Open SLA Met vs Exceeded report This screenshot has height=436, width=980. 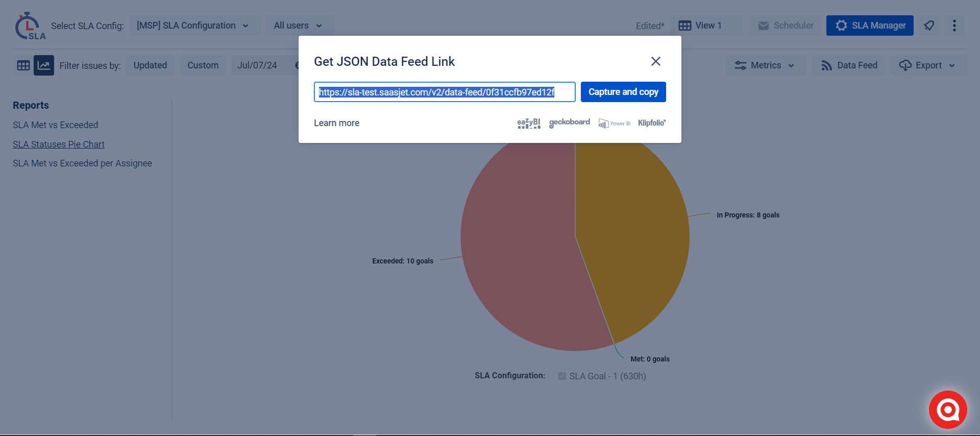55,125
